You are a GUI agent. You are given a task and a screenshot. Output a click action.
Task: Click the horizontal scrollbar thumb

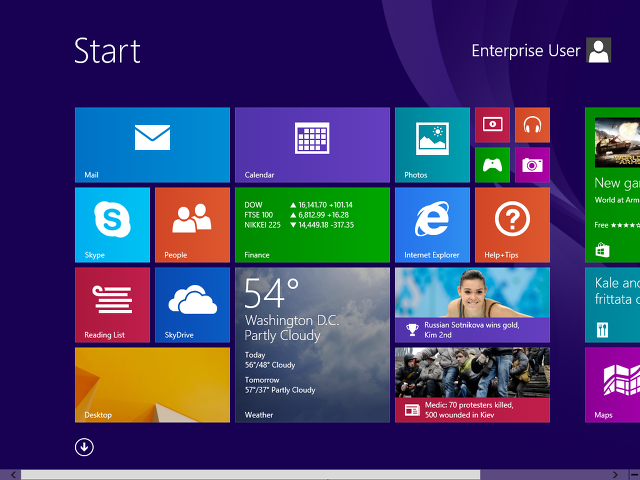251,475
